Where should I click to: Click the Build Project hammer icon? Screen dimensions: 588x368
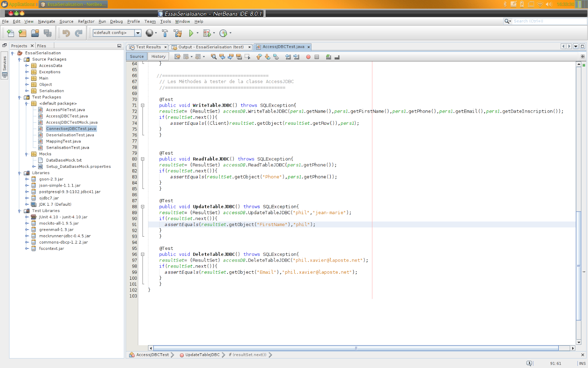click(165, 33)
